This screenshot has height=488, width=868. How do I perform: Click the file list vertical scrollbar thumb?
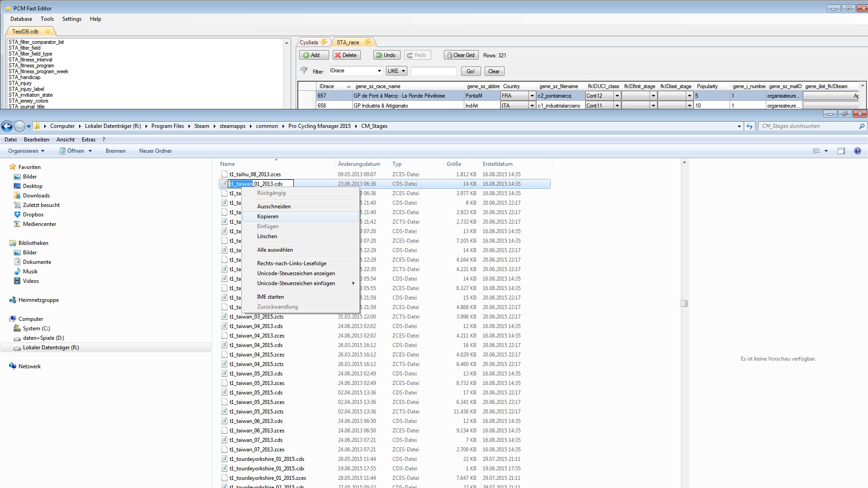click(684, 304)
